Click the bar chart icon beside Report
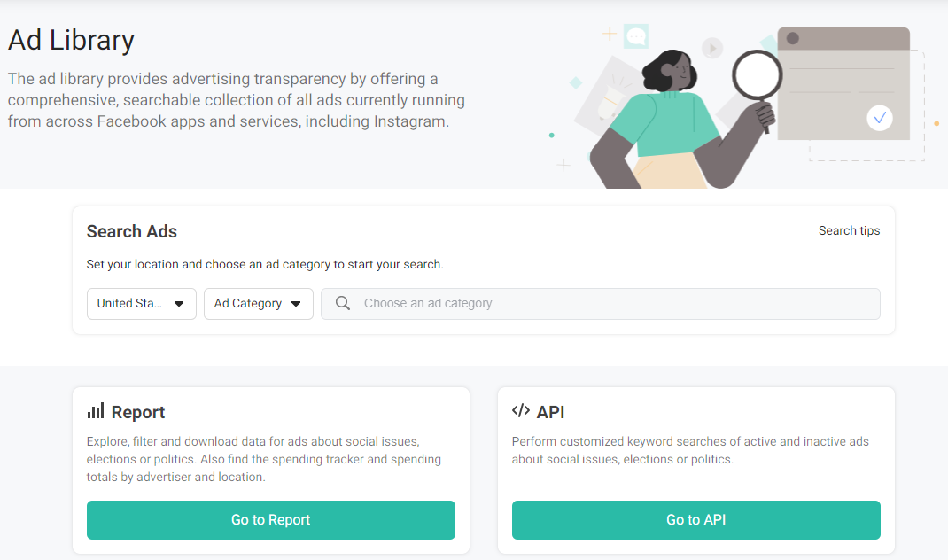948x560 pixels. pos(96,412)
